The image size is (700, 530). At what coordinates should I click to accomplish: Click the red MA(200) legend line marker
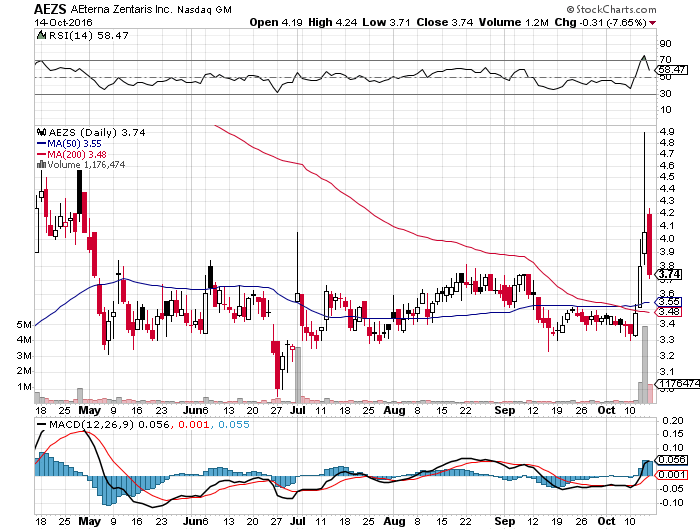click(x=41, y=154)
